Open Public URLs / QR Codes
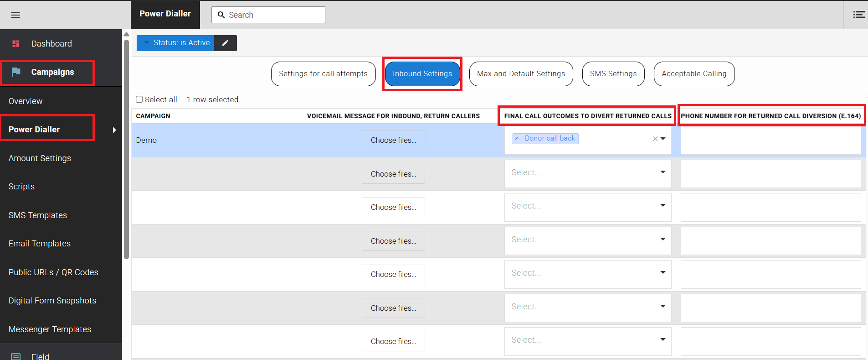Screen dimensions: 868x360 [x=53, y=272]
